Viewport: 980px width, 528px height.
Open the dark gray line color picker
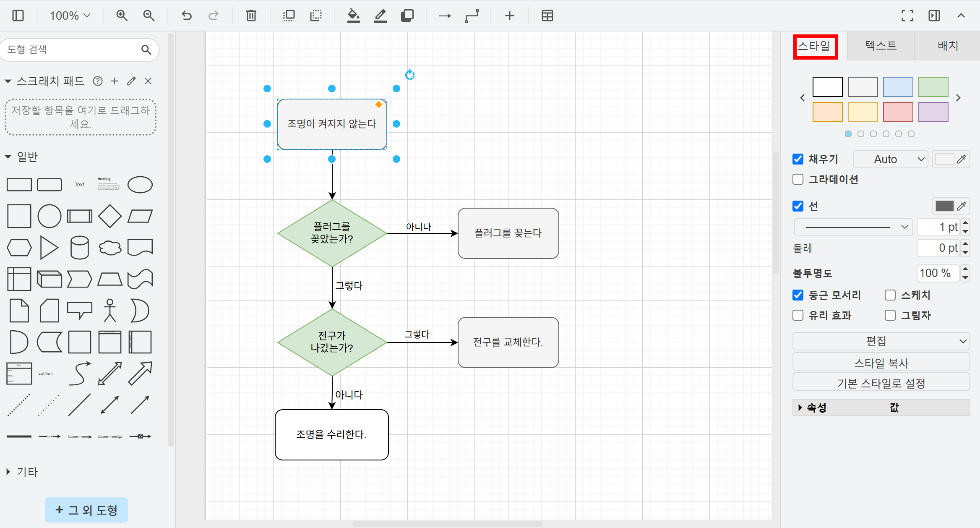(951, 206)
